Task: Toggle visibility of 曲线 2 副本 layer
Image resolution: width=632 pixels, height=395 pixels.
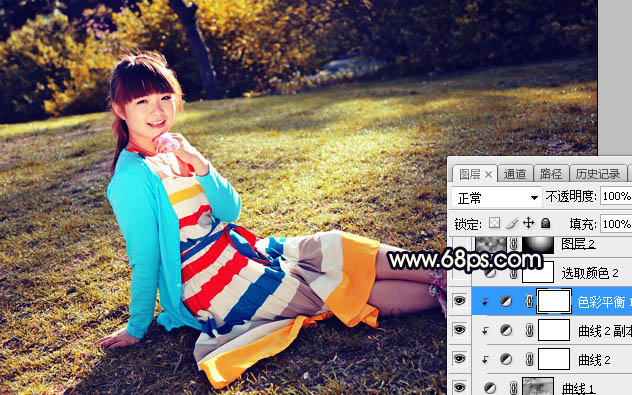Action: 459,330
